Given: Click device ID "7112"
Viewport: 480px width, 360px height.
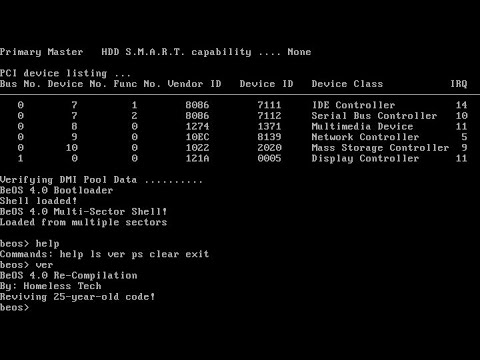Looking at the screenshot, I should click(269, 116).
